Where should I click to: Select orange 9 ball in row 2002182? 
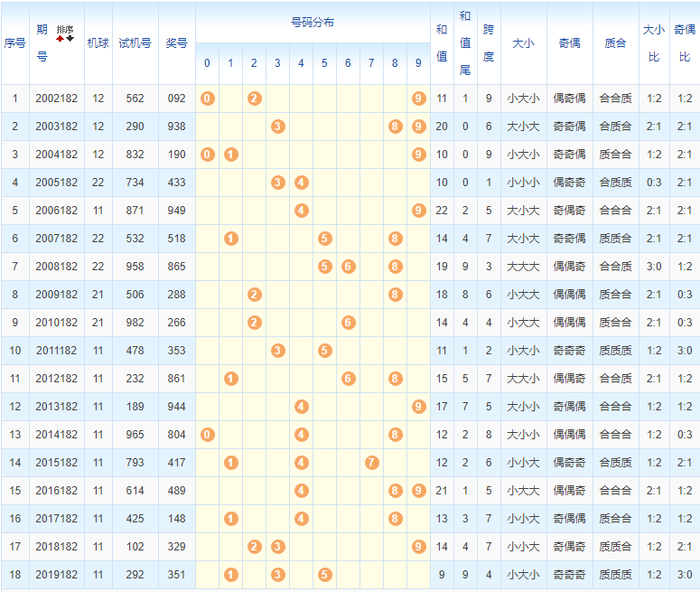pos(418,99)
